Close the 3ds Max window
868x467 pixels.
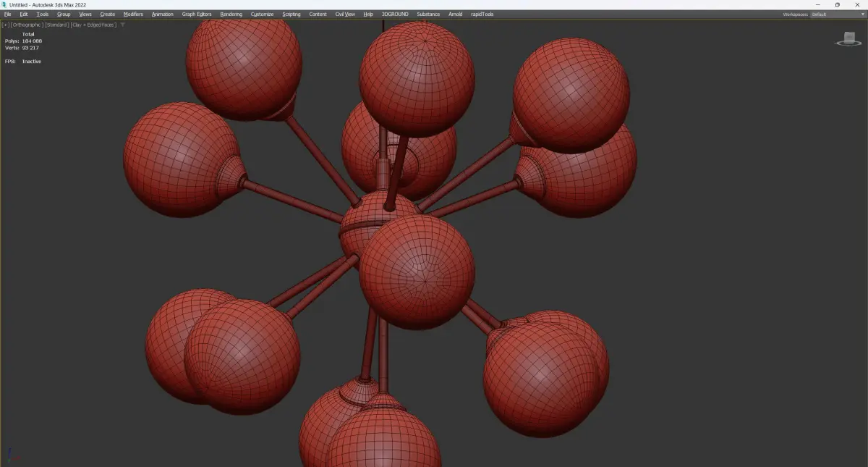pos(857,4)
